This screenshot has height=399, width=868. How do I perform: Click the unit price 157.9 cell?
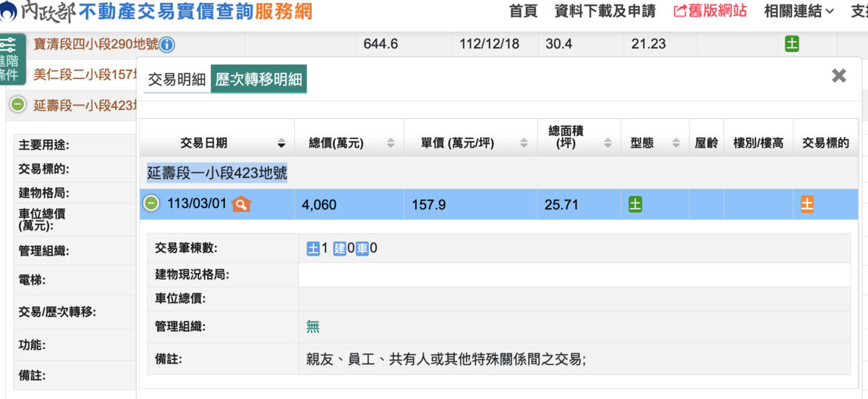pyautogui.click(x=469, y=204)
